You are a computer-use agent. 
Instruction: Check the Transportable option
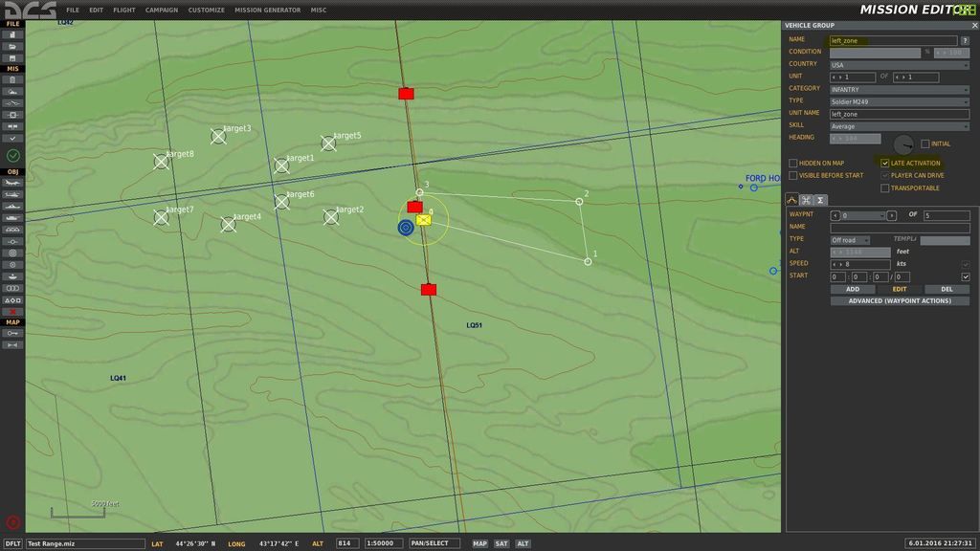tap(885, 188)
